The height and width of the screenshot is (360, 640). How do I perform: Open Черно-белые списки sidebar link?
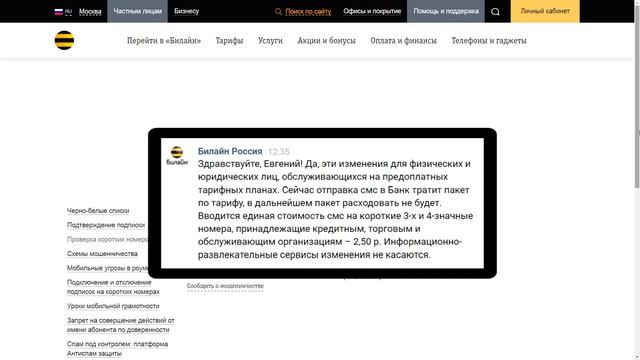click(98, 211)
